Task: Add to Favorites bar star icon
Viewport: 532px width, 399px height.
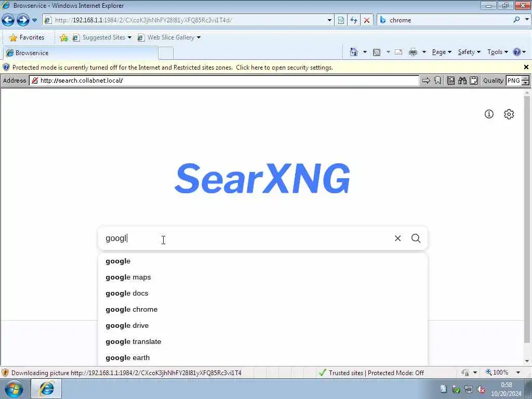Action: (x=63, y=37)
